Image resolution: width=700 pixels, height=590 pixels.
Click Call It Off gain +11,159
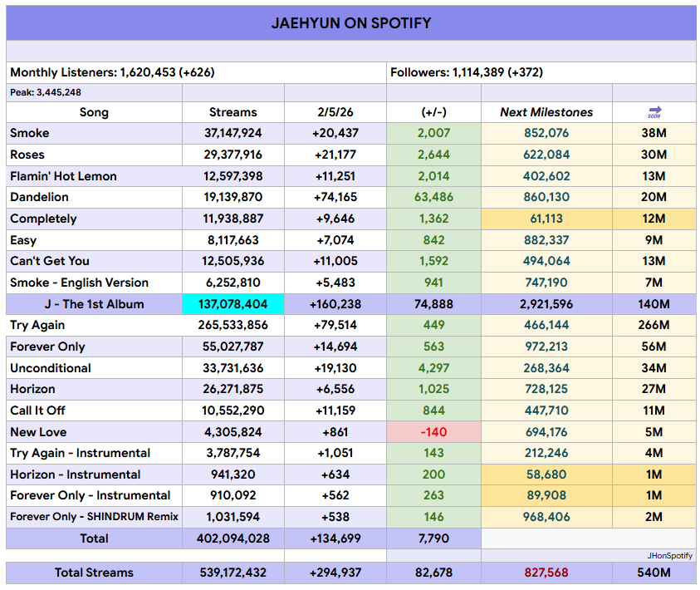[335, 411]
